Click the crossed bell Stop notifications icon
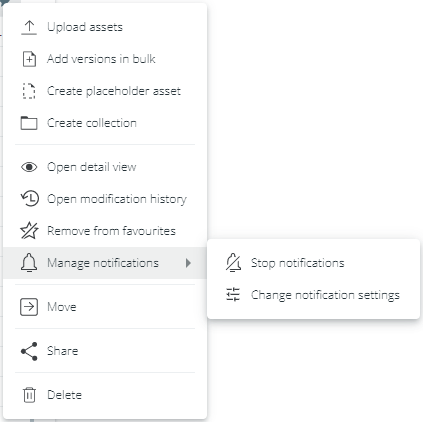Viewport: 423px width, 422px height. pyautogui.click(x=233, y=263)
